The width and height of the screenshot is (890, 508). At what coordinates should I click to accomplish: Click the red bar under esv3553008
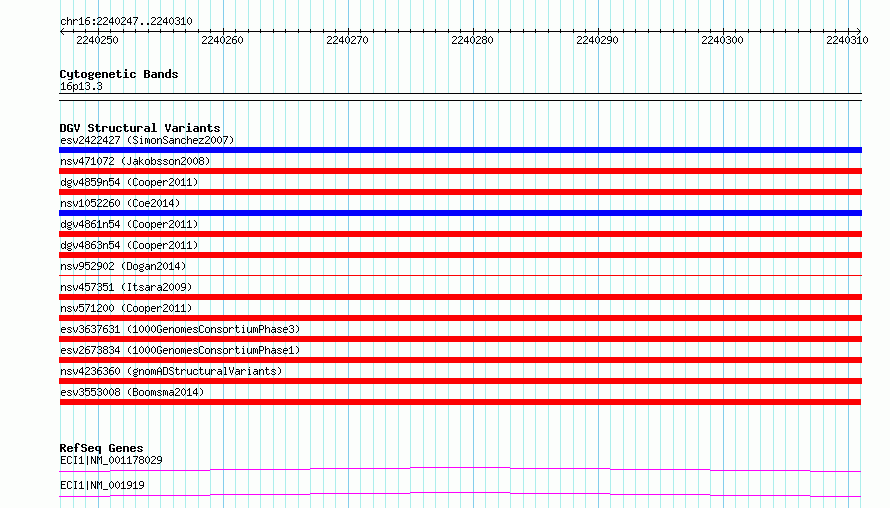point(460,402)
